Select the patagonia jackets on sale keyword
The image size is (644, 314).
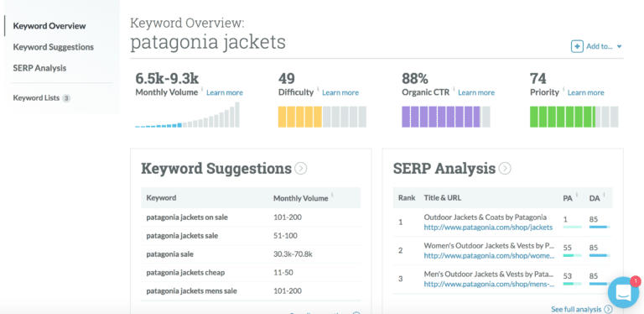187,217
